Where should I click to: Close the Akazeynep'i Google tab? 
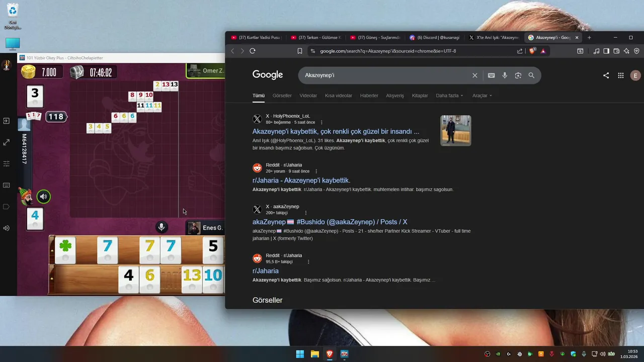click(x=577, y=37)
